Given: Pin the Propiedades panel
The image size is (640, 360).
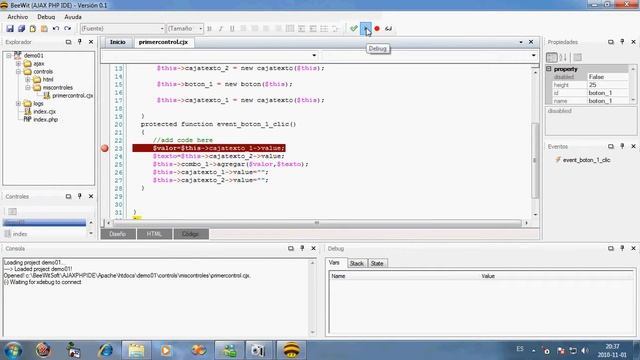Looking at the screenshot, I should 622,42.
